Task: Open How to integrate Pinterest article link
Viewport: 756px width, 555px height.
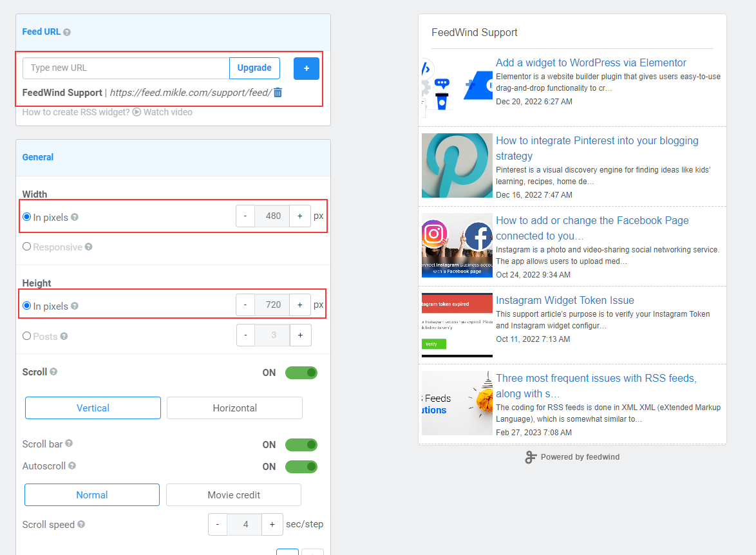Action: pyautogui.click(x=597, y=148)
